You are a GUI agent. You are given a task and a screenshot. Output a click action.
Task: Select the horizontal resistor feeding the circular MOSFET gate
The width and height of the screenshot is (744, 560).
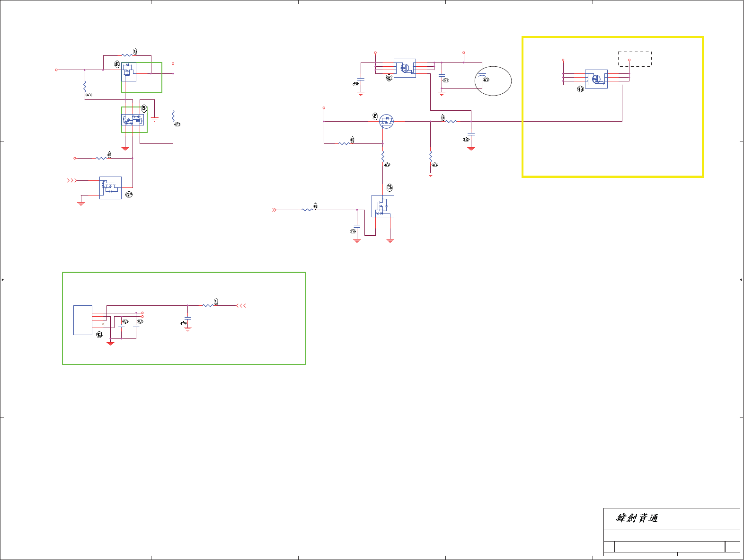[x=344, y=143]
